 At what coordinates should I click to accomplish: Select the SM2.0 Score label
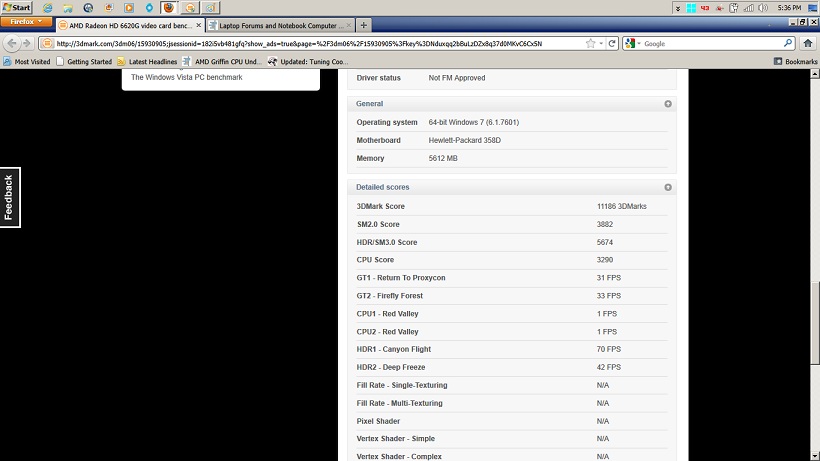tap(378, 224)
